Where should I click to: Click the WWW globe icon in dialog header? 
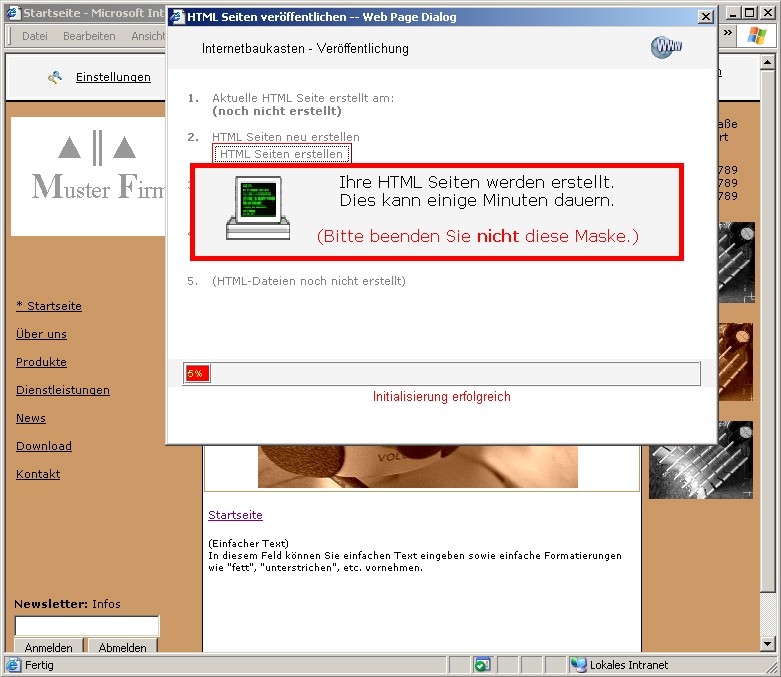click(666, 47)
